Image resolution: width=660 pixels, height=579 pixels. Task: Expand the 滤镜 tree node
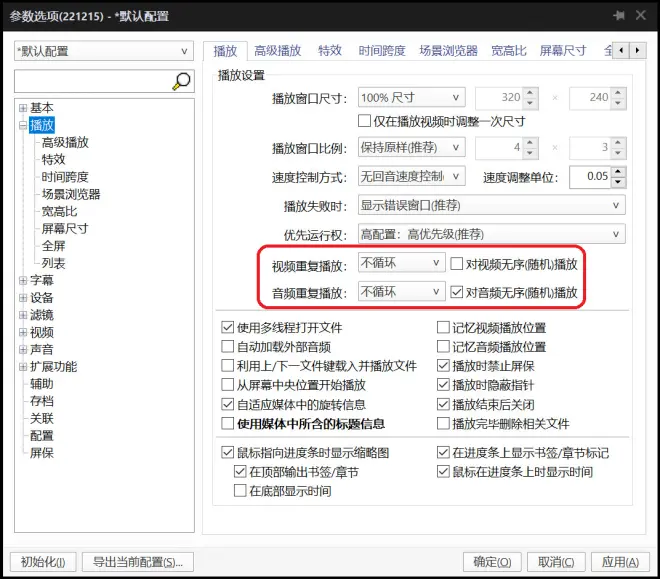coord(23,315)
